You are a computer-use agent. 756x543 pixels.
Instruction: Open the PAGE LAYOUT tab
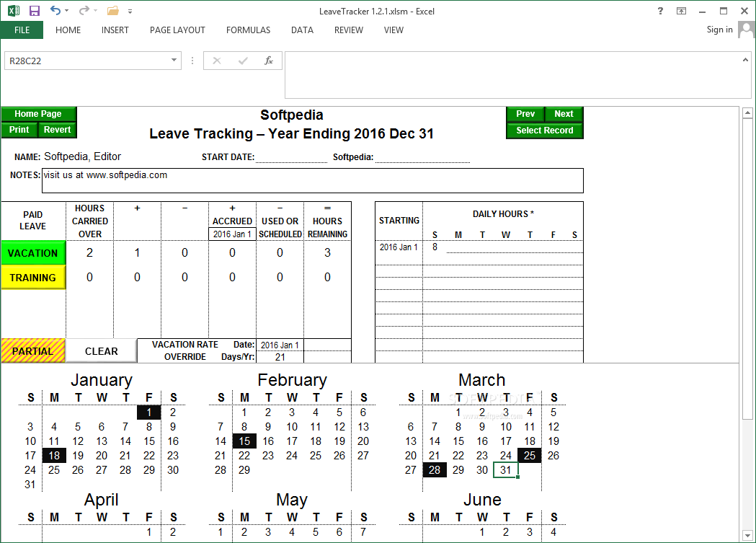177,30
